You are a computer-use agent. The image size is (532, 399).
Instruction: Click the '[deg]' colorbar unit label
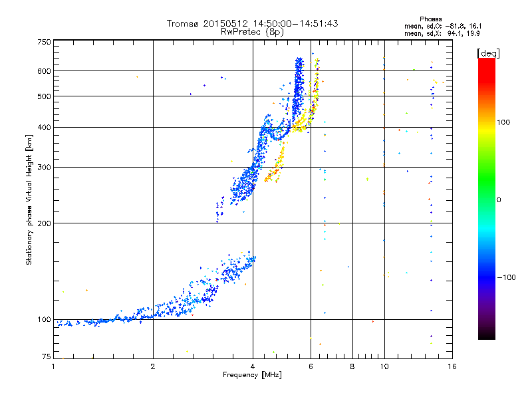tap(488, 53)
